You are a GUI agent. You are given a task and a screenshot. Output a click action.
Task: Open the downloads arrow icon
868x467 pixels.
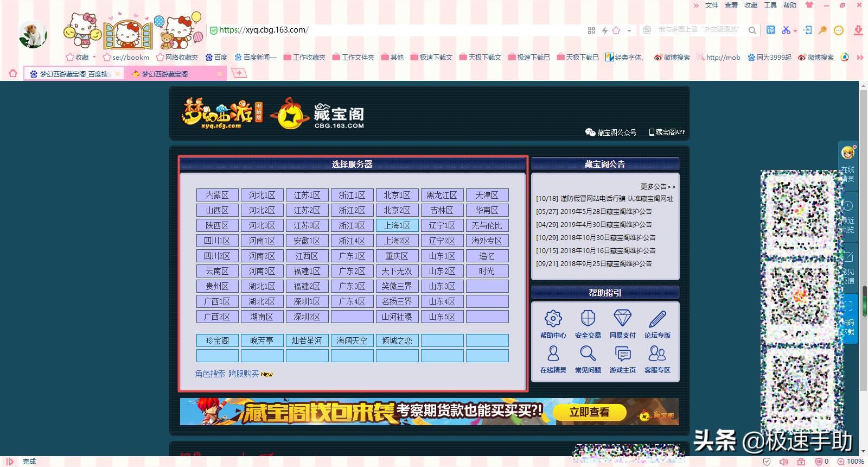click(858, 30)
